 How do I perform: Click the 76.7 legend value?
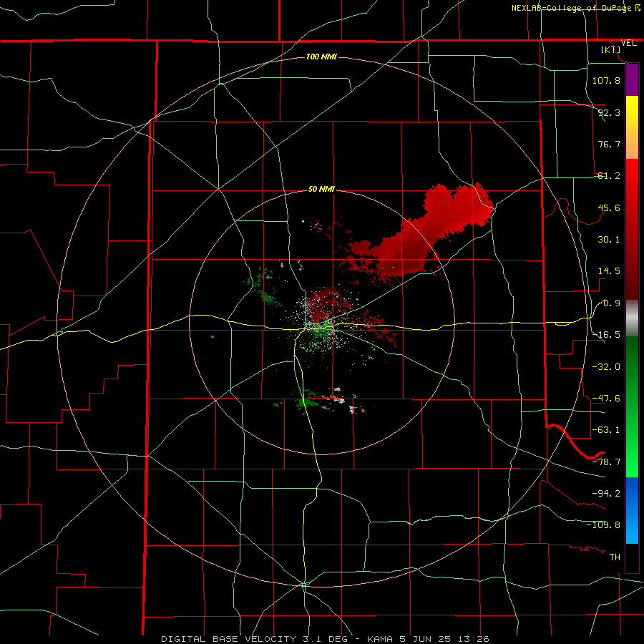(609, 144)
